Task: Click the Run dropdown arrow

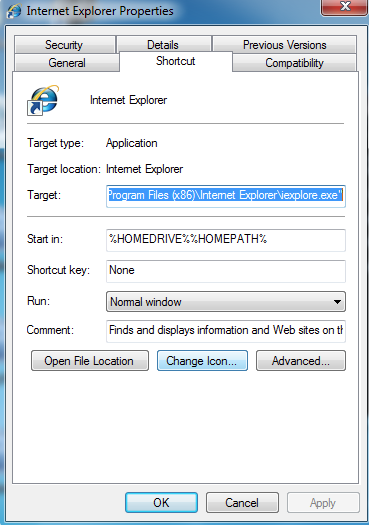Action: [337, 302]
